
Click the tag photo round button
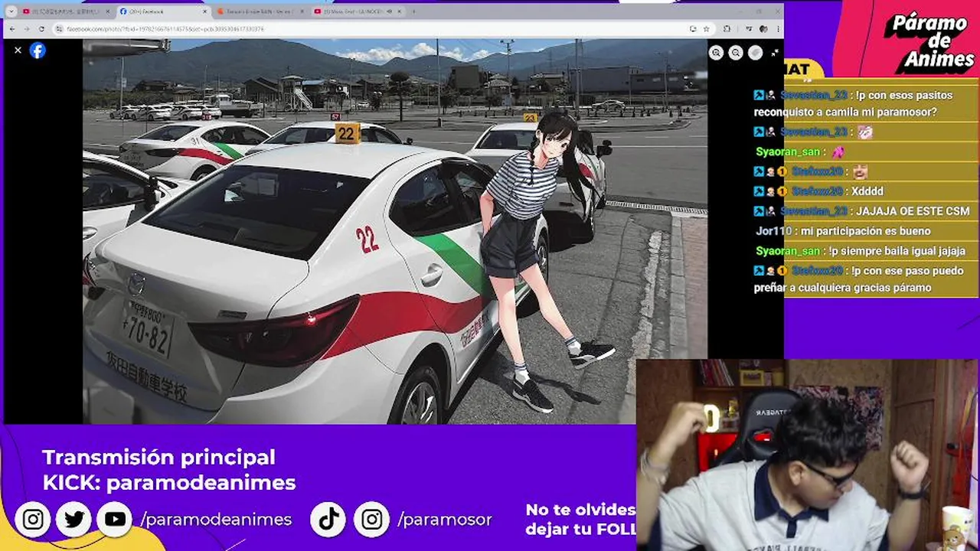pyautogui.click(x=756, y=53)
